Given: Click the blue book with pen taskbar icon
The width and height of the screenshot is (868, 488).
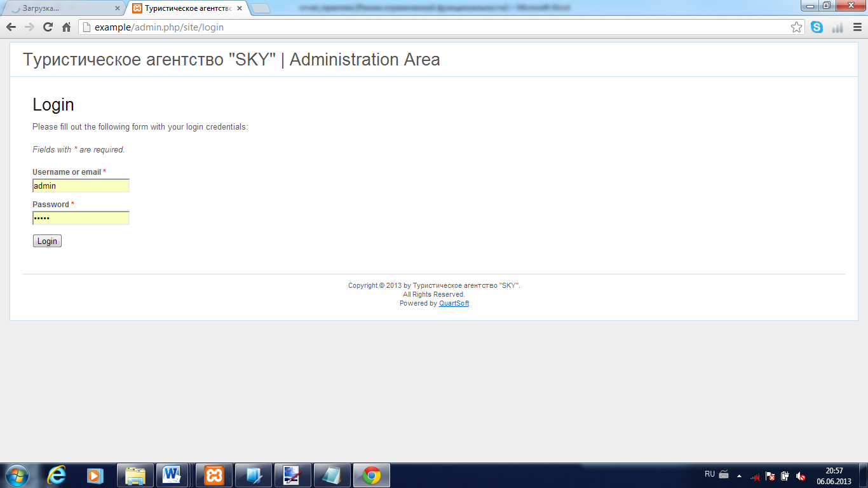Looking at the screenshot, I should pyautogui.click(x=254, y=475).
